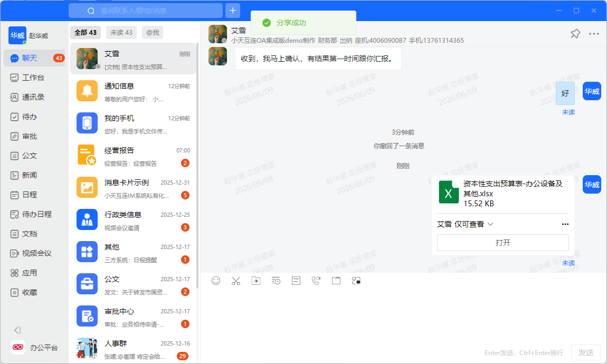Go to 待办 to-do list
607x364 pixels.
point(34,117)
